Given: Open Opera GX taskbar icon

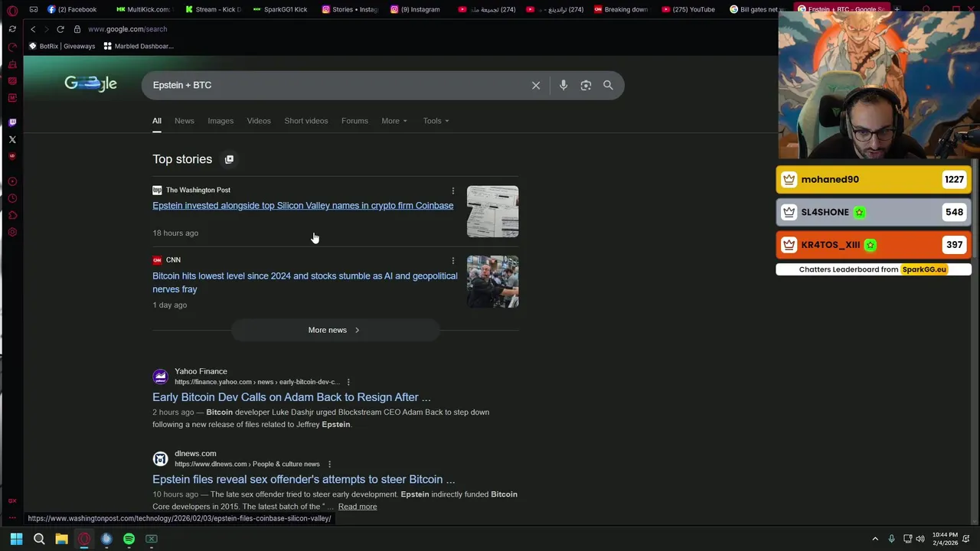Looking at the screenshot, I should 84,539.
